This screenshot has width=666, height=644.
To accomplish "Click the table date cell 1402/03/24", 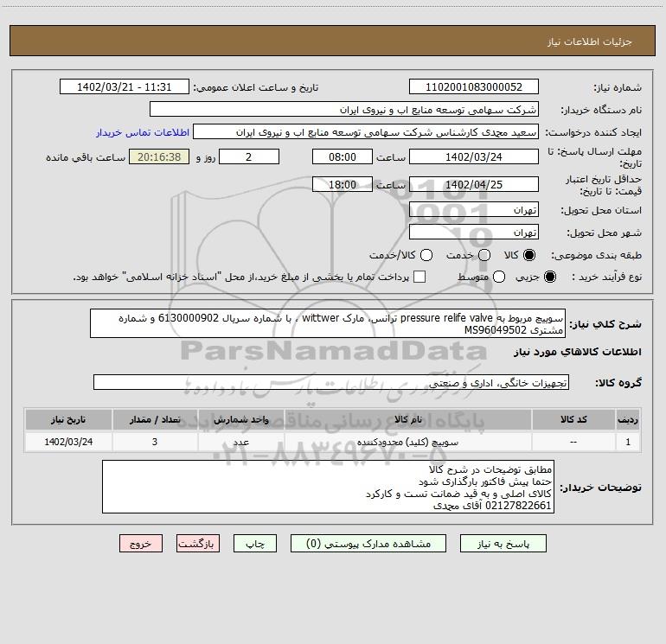I will [x=68, y=442].
